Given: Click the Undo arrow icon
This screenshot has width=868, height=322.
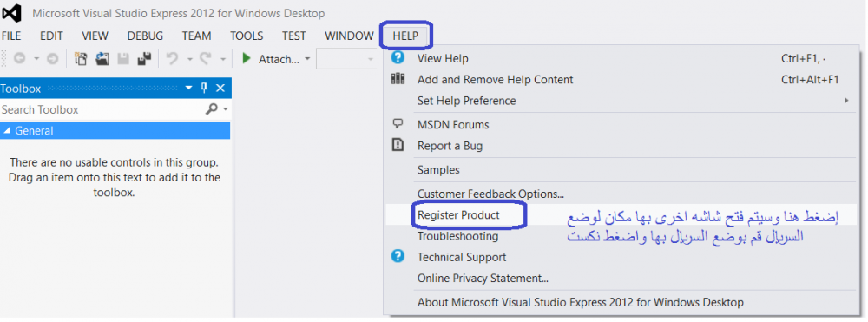Looking at the screenshot, I should (x=173, y=59).
